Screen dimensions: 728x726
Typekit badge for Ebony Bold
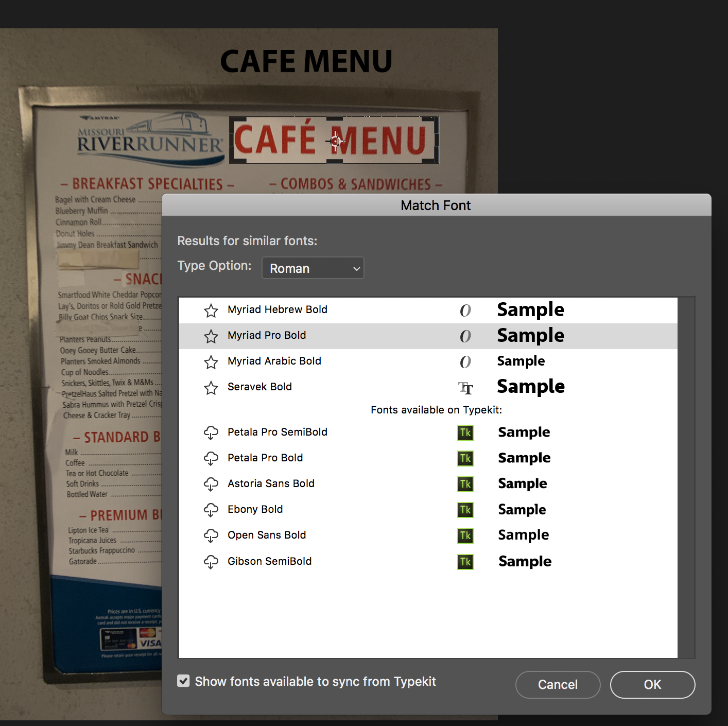pyautogui.click(x=465, y=510)
